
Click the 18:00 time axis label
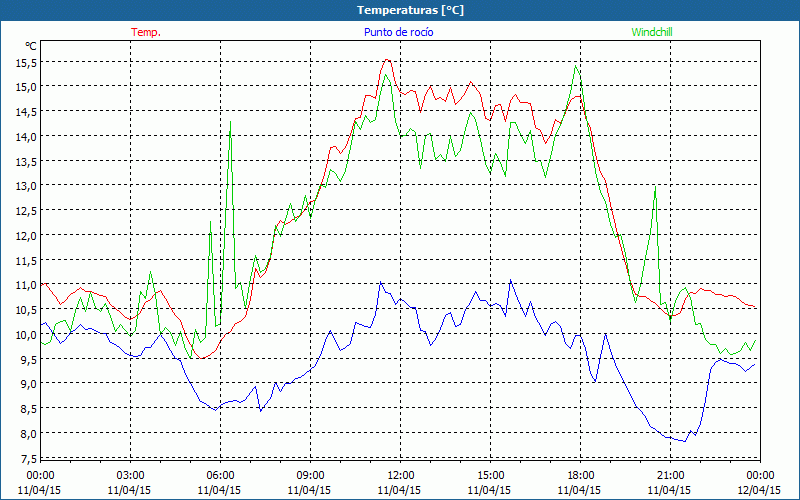click(581, 476)
